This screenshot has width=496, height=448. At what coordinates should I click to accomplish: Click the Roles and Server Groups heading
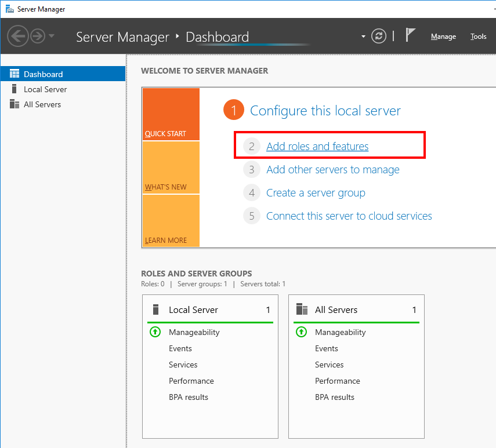[197, 274]
